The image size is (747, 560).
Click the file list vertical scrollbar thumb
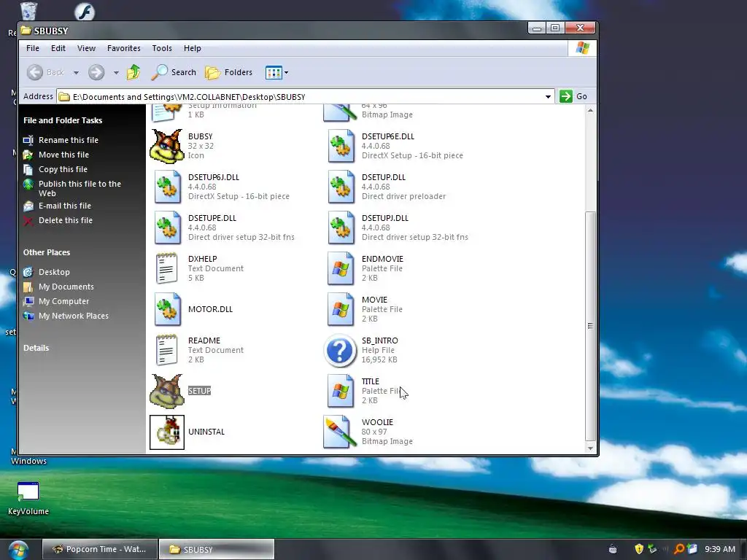coord(590,326)
